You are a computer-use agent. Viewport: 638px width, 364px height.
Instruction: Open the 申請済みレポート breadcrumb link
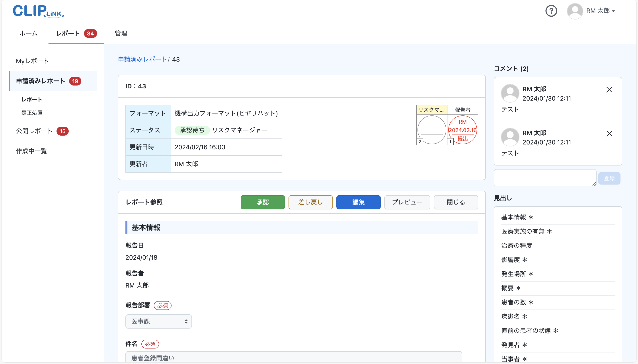coord(142,59)
